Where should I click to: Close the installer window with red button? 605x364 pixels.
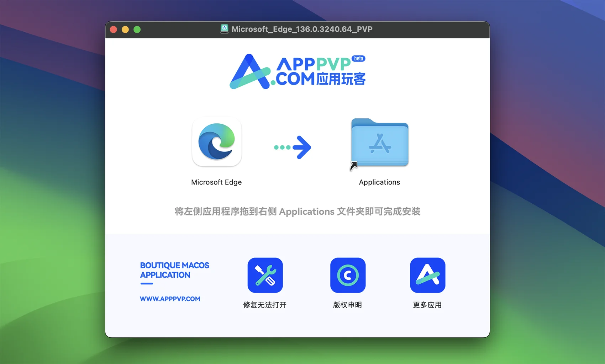pyautogui.click(x=114, y=30)
